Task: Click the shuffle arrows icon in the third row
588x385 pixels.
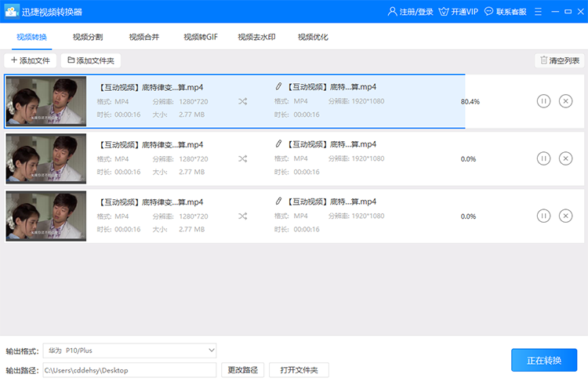Action: coord(242,216)
